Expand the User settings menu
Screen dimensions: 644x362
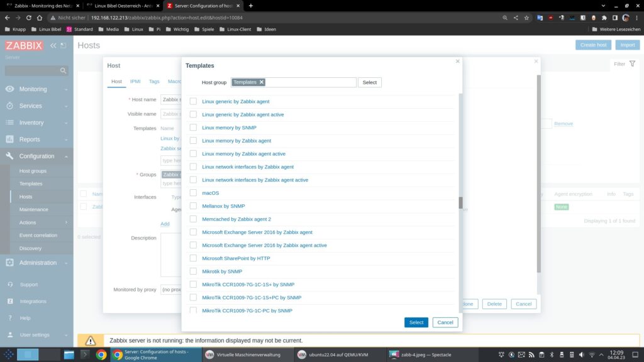[66, 336]
